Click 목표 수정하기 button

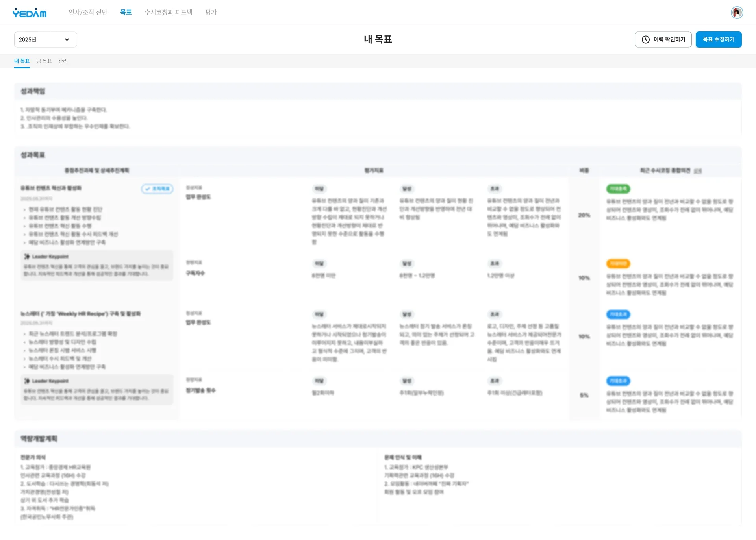click(718, 39)
